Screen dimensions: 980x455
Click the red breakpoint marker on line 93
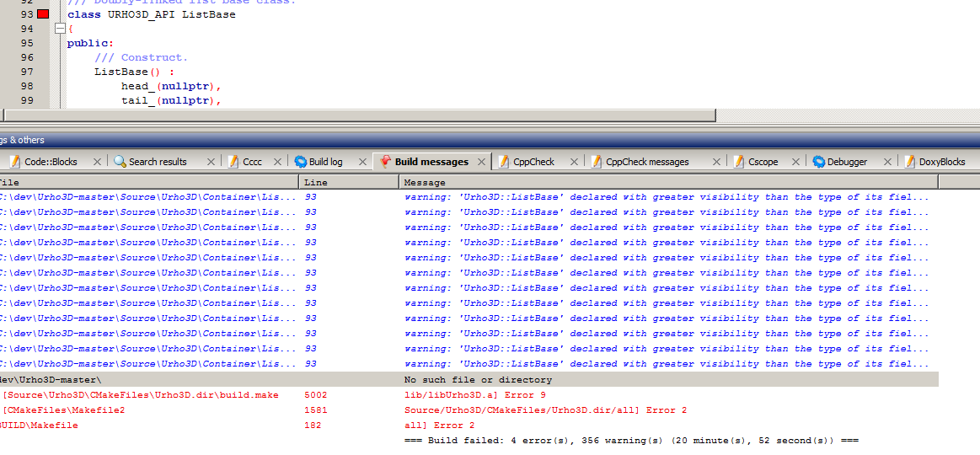[x=42, y=14]
